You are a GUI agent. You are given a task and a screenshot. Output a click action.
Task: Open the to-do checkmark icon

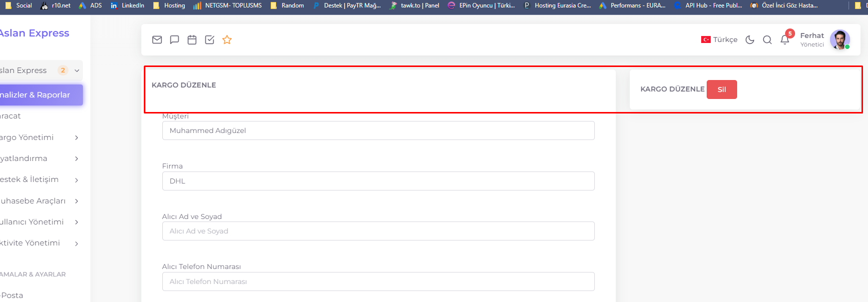click(x=210, y=39)
